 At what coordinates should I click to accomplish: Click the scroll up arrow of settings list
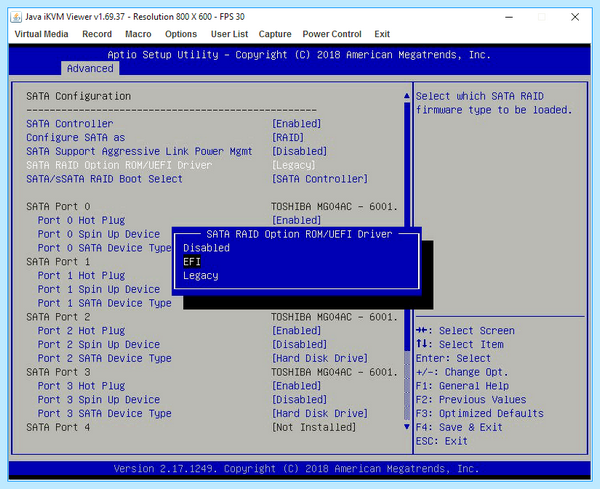(x=407, y=96)
